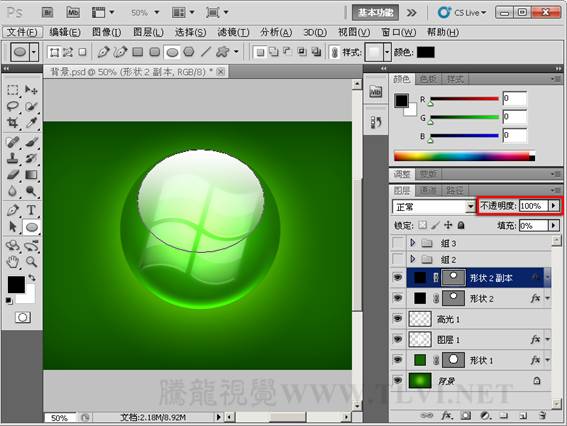Viewport: 567px width, 426px height.
Task: Select the Brush tool
Action: (31, 142)
